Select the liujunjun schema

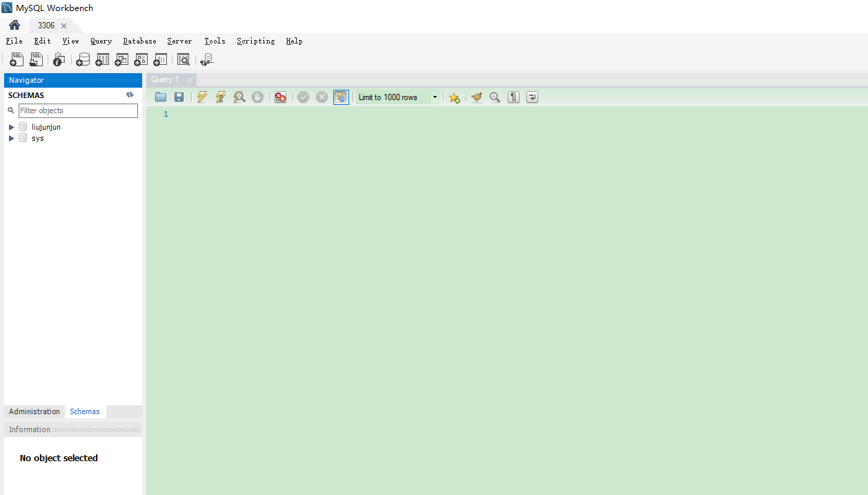[x=46, y=127]
